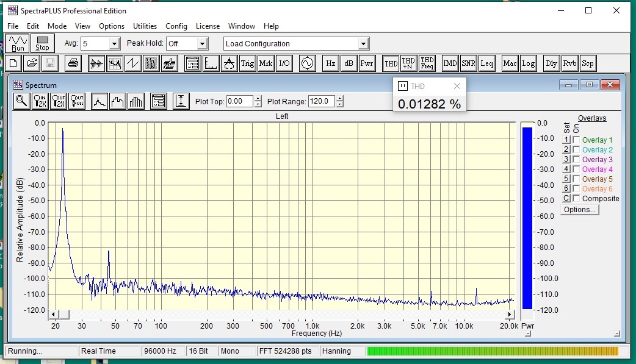Decrease Plot Range with the down spinner
This screenshot has height=364, width=636.
[340, 104]
